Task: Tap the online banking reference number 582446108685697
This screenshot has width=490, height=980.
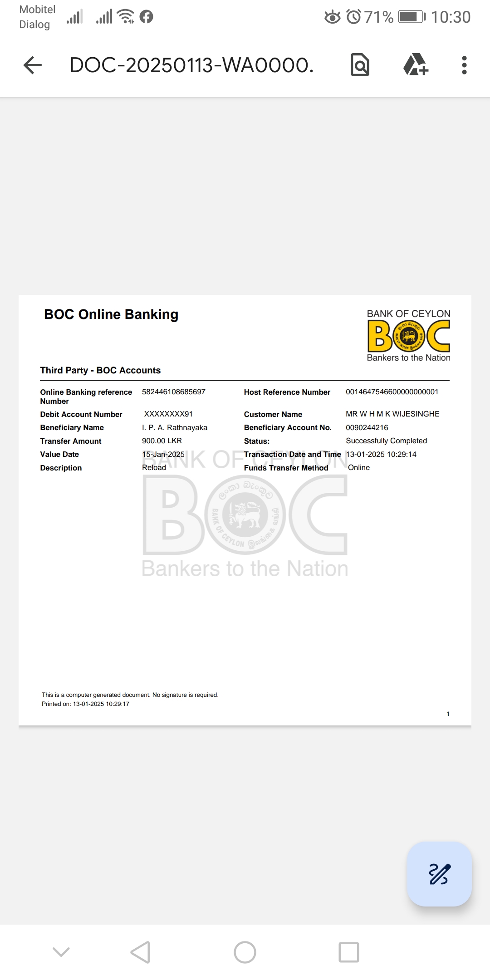Action: coord(173,392)
